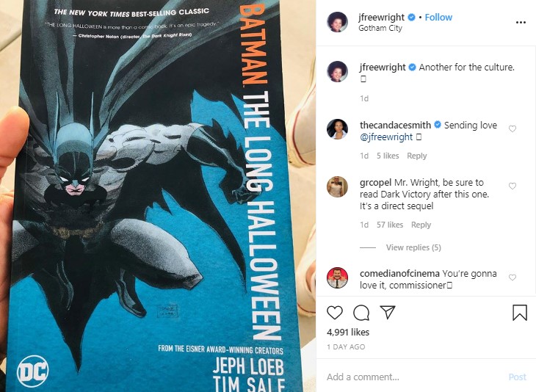Expand View replies (5)
This screenshot has width=536, height=392.
(413, 247)
